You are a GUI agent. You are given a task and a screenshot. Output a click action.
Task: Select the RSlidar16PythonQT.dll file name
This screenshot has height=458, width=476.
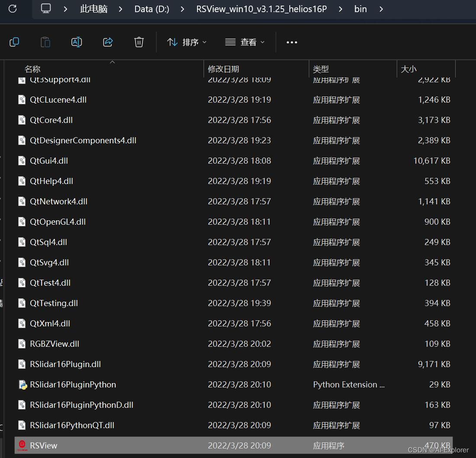(x=72, y=425)
